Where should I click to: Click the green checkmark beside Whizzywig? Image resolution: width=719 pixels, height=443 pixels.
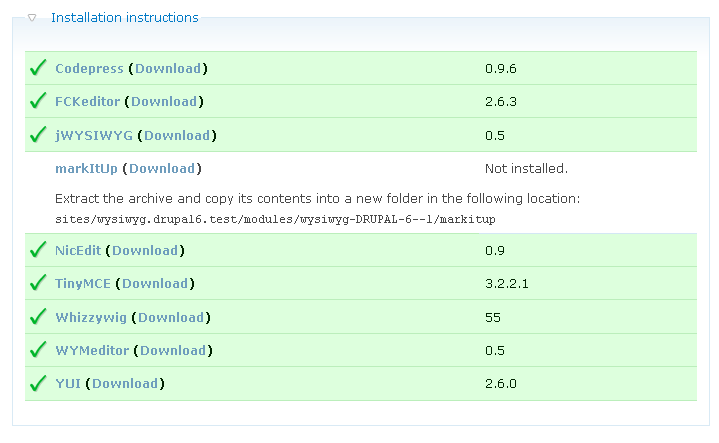(38, 316)
